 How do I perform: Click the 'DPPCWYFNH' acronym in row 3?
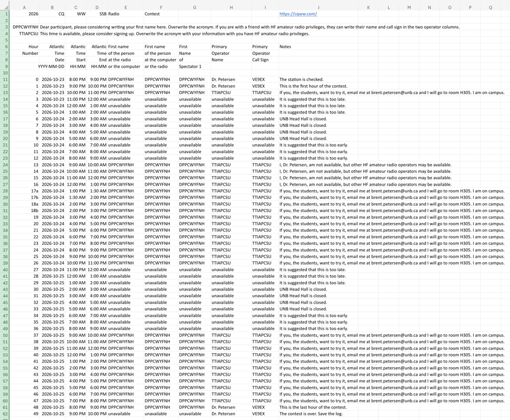coord(26,27)
